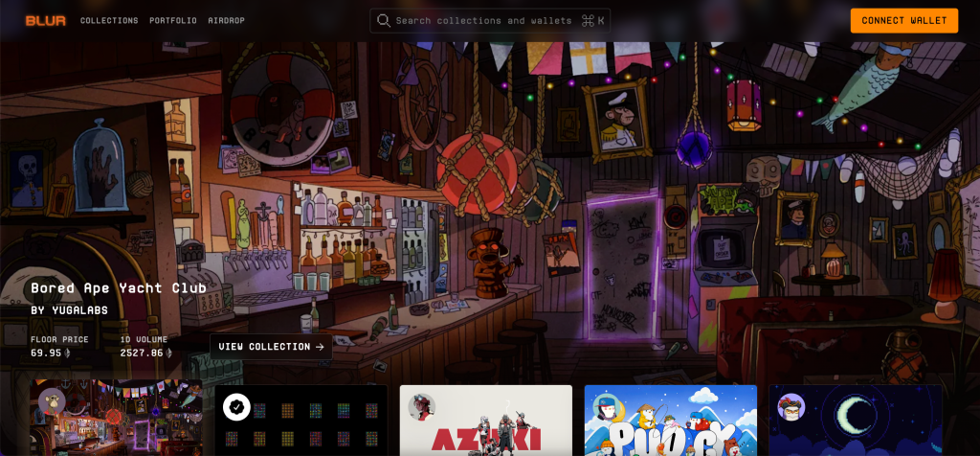Click the View Collection button

(271, 347)
